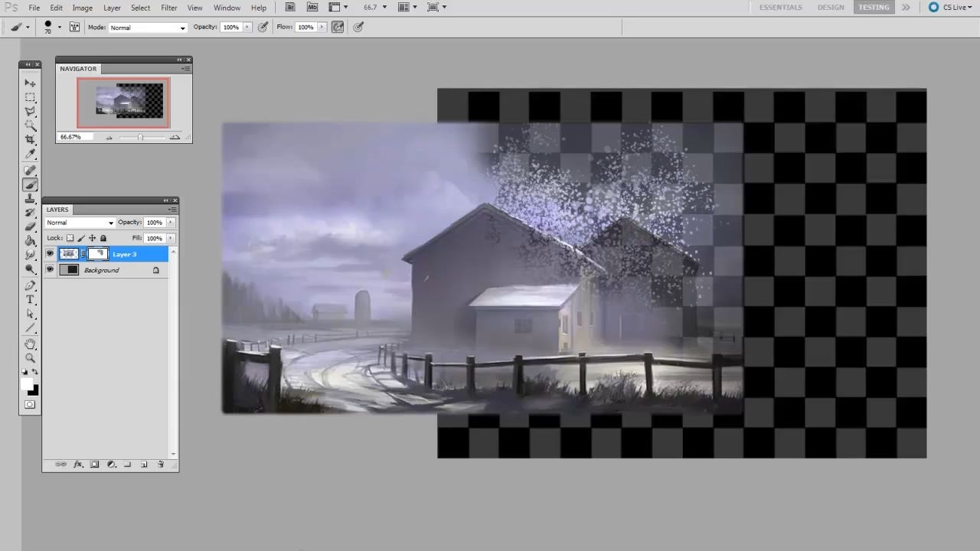Viewport: 980px width, 551px height.
Task: Select the Eraser tool
Action: pyautogui.click(x=30, y=227)
